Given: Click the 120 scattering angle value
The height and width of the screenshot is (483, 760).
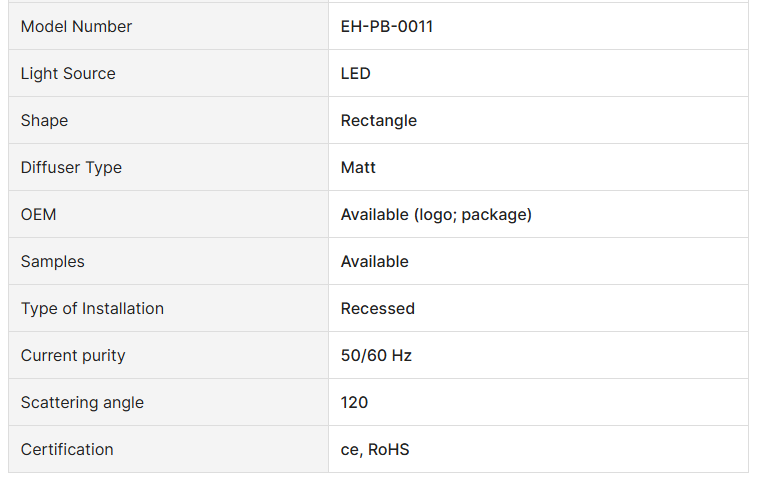Looking at the screenshot, I should 355,403.
